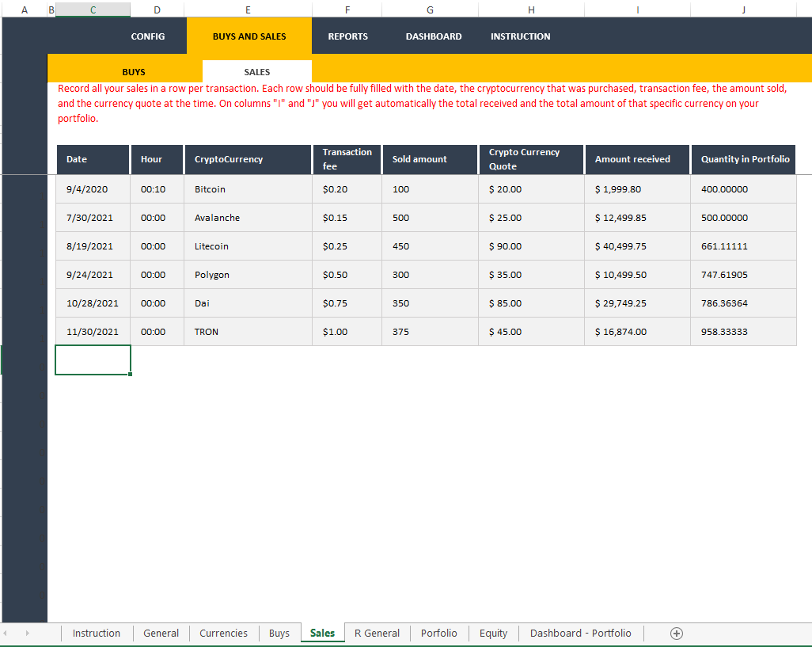Select the Litecoin cell
Viewport: 812px width, 647px height.
(x=248, y=246)
